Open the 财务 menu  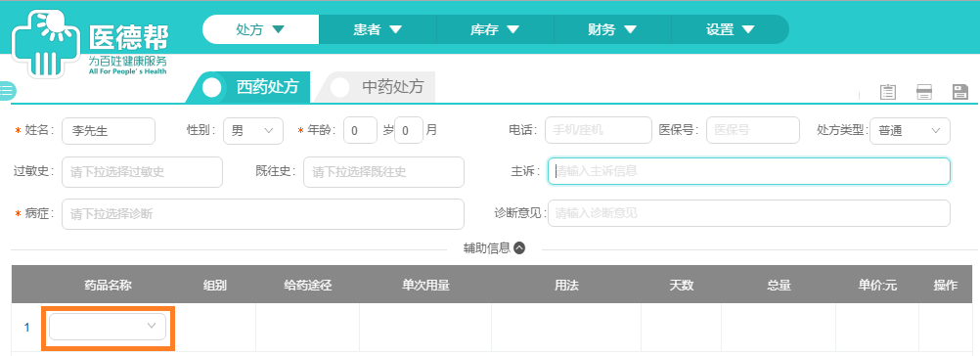click(x=612, y=29)
